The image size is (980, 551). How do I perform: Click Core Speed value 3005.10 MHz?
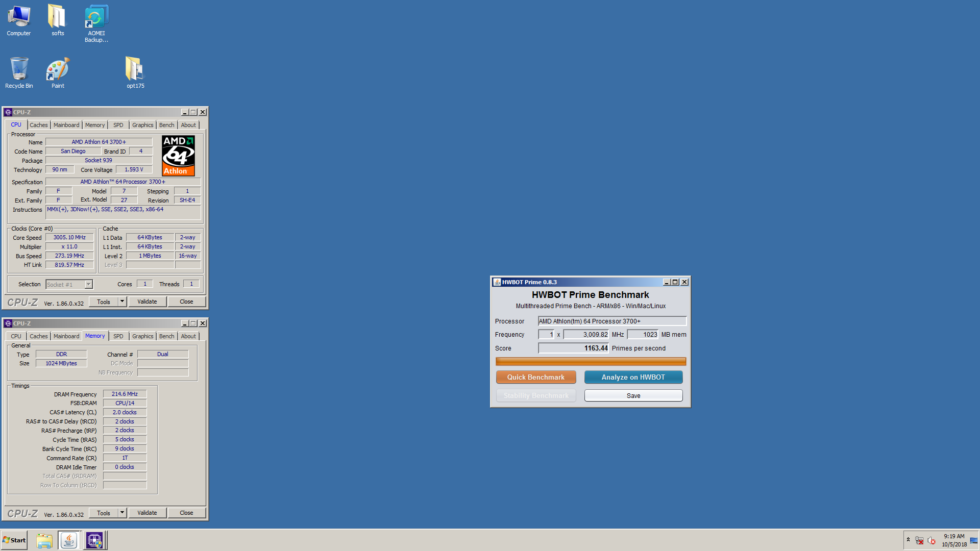(69, 237)
